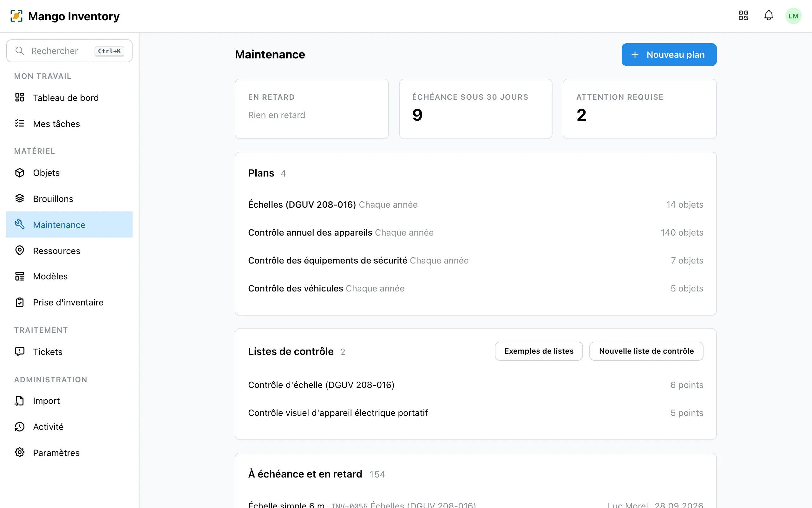Select Modèles in the sidebar
812x508 pixels.
click(69, 276)
